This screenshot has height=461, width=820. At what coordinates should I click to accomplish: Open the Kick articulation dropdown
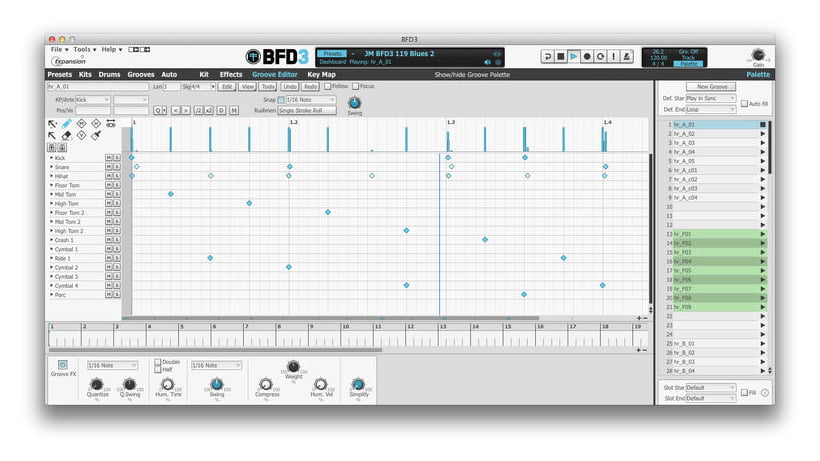click(93, 100)
